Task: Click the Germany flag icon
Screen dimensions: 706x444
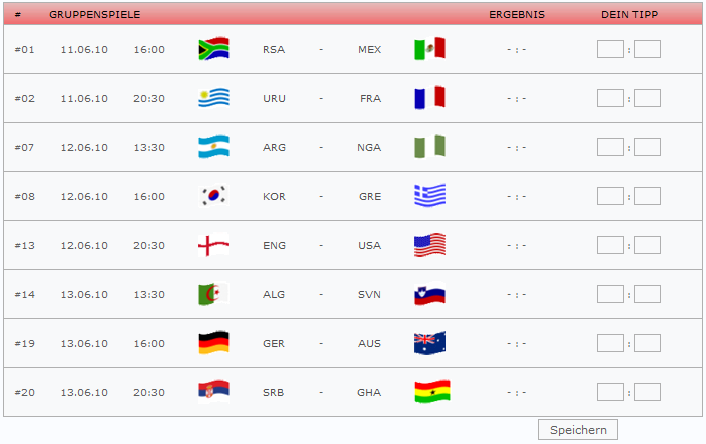Action: coord(214,343)
